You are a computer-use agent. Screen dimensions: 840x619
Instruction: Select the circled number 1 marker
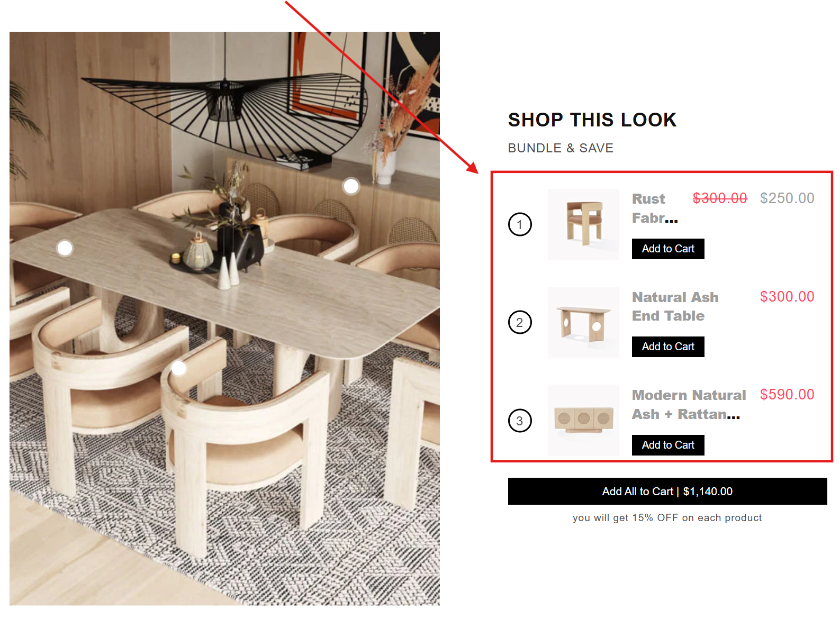pyautogui.click(x=520, y=224)
